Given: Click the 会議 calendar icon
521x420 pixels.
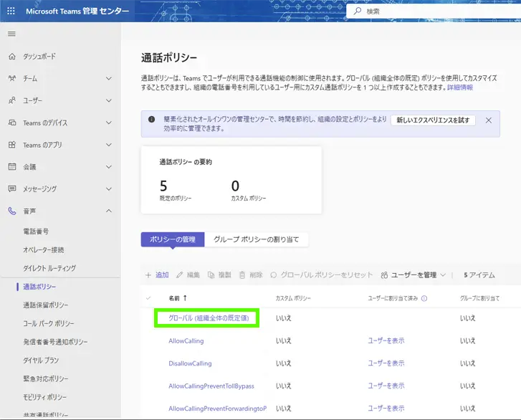Looking at the screenshot, I should click(12, 166).
